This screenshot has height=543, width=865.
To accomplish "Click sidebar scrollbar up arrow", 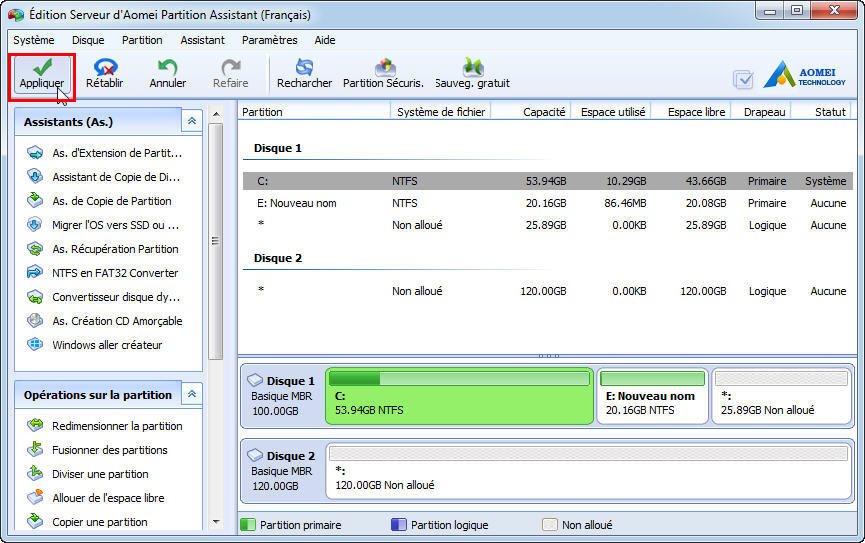I will 216,114.
